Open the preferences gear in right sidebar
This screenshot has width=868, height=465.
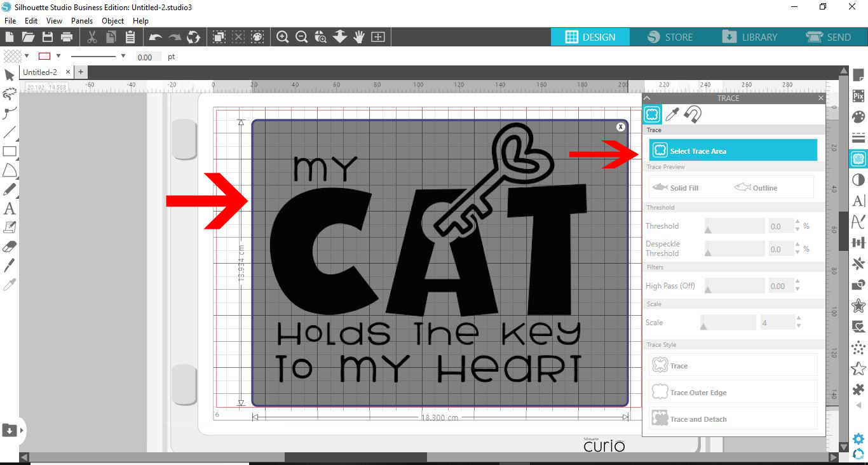point(858,439)
